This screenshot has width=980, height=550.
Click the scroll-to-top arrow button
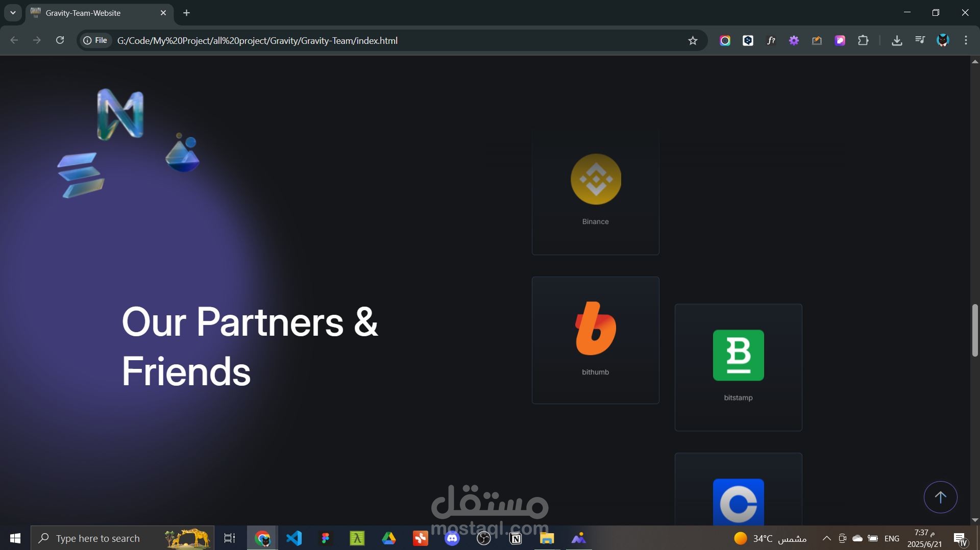tap(940, 497)
